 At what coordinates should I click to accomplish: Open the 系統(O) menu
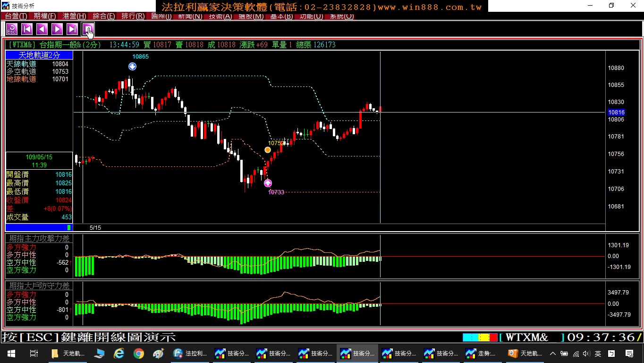pyautogui.click(x=342, y=16)
